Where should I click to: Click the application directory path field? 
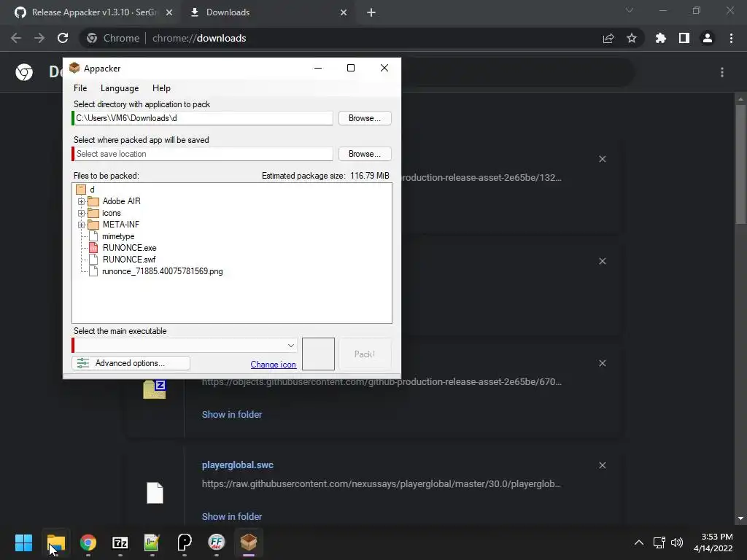(x=203, y=118)
